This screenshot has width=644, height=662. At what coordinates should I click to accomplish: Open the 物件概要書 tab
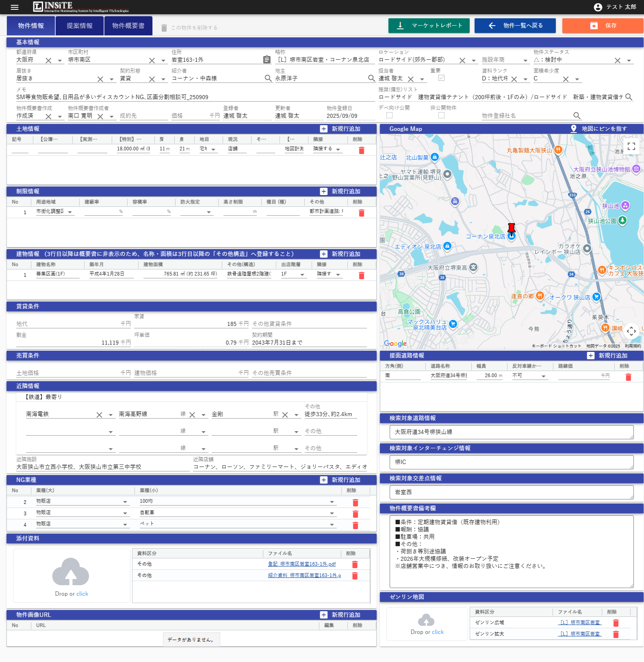128,26
